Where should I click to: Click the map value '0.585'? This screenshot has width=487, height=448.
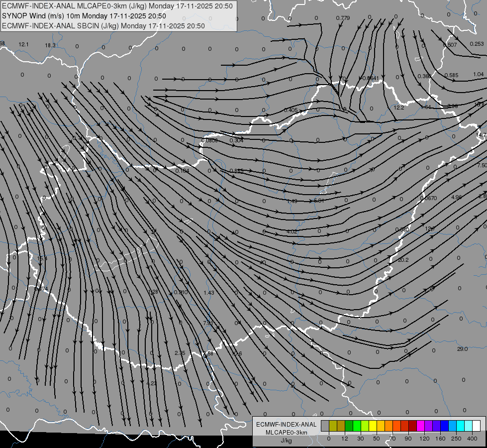(x=451, y=75)
